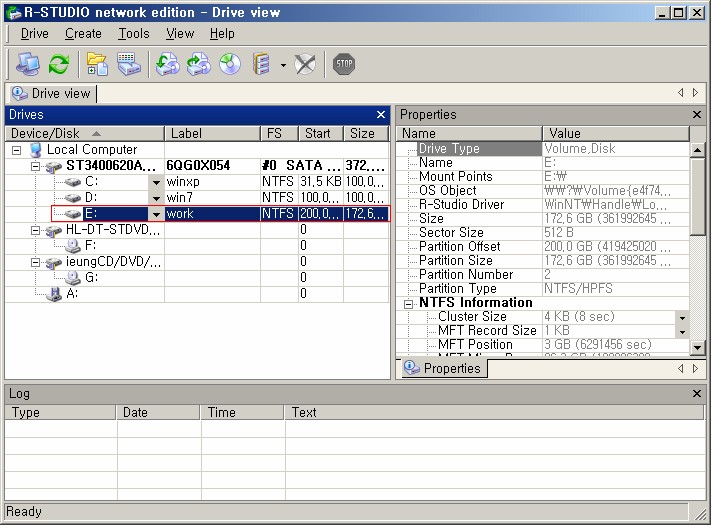Click the Text column header in Log
711x525 pixels.
point(494,412)
